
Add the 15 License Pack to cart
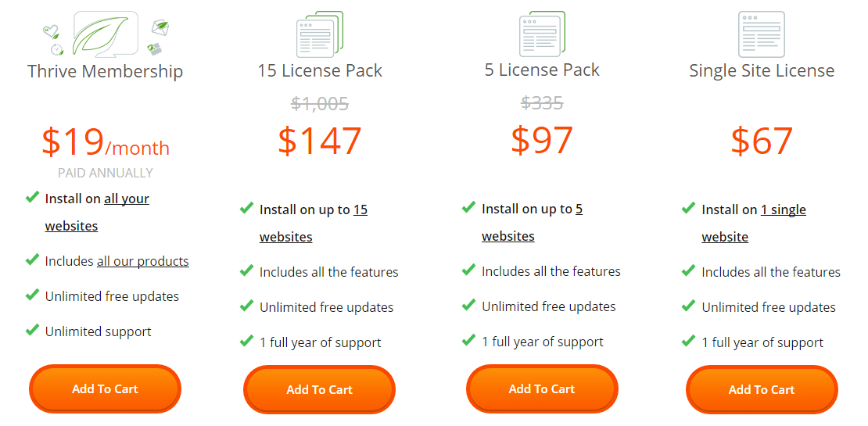(319, 389)
